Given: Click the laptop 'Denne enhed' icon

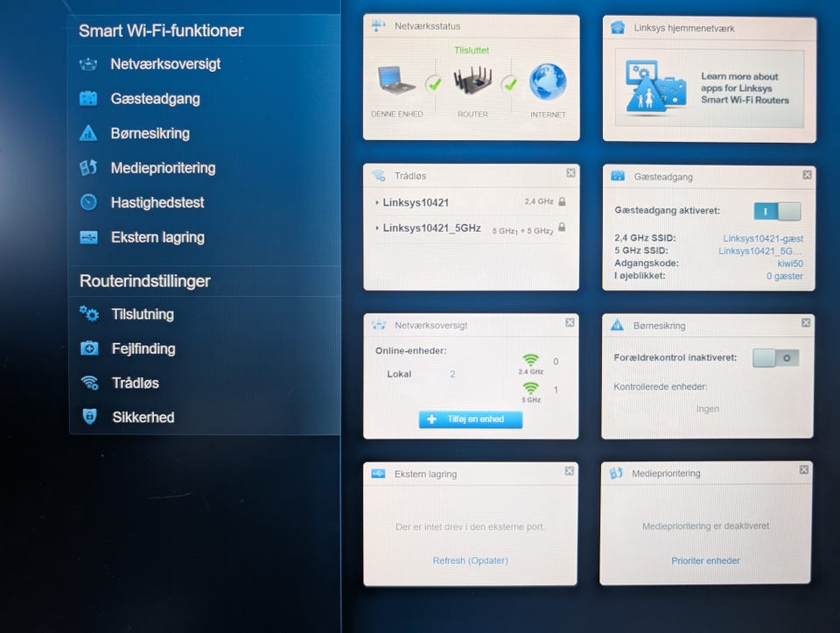Looking at the screenshot, I should [395, 81].
